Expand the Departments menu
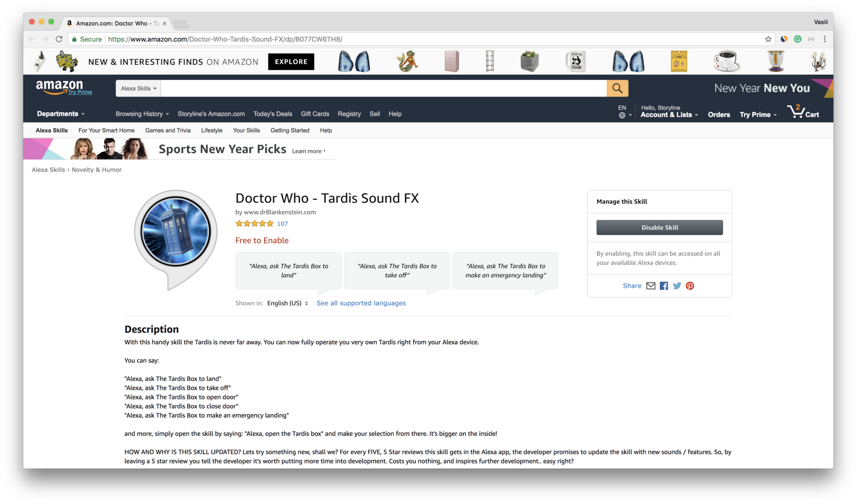Image resolution: width=856 pixels, height=504 pixels. [60, 114]
